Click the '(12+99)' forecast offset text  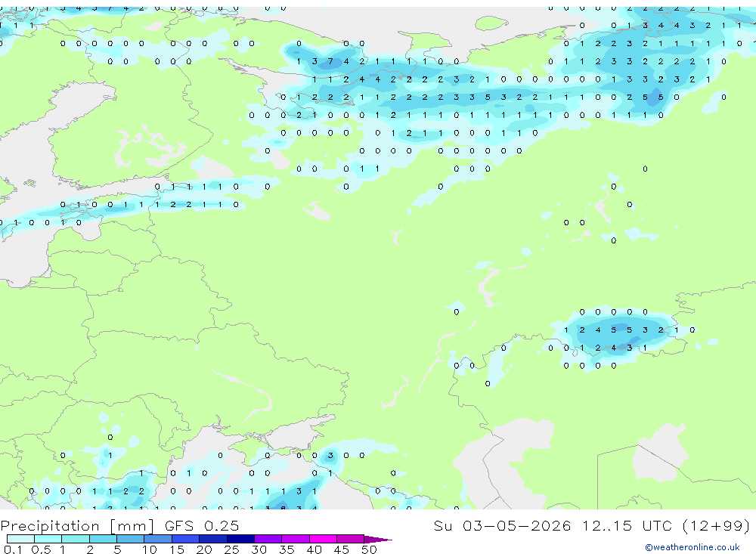pyautogui.click(x=717, y=525)
